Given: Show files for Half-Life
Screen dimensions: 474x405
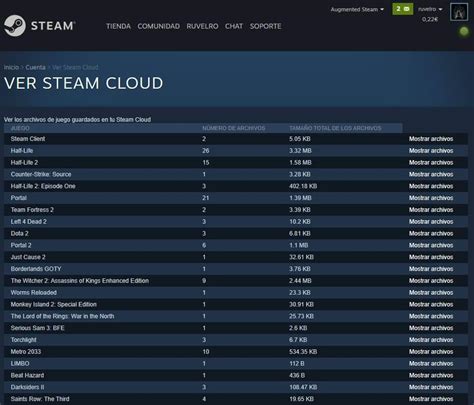Looking at the screenshot, I should click(431, 151).
